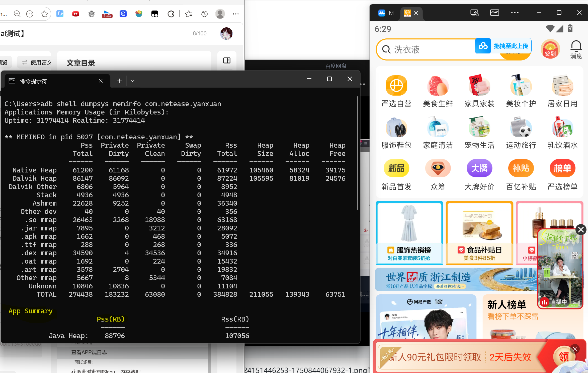The height and width of the screenshot is (373, 588).
Task: Click 拖拽至此上传 Baidu upload button
Action: 503,46
